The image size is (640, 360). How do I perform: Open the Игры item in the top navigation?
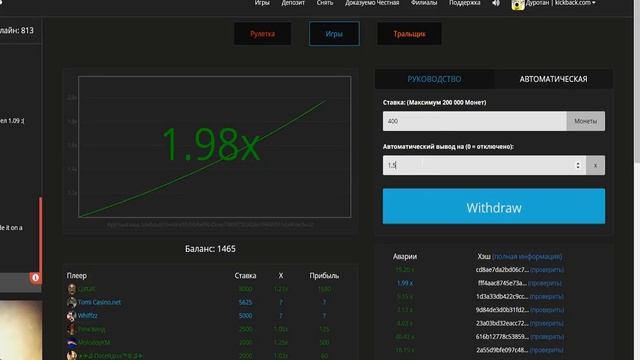[x=262, y=3]
